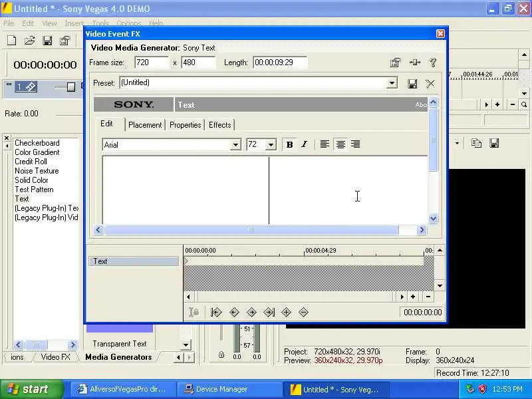Click the question mark help icon
Screen dimensions: 532x399
(x=433, y=63)
